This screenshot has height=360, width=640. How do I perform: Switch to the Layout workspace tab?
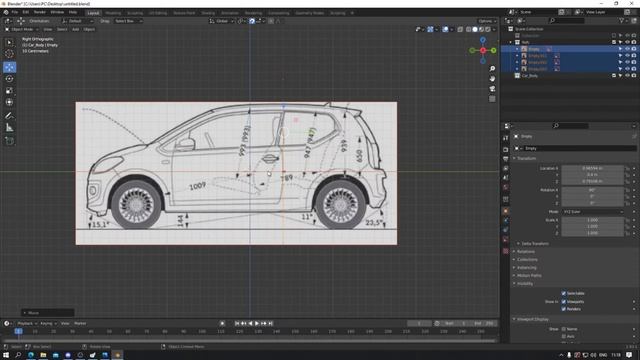click(x=93, y=13)
